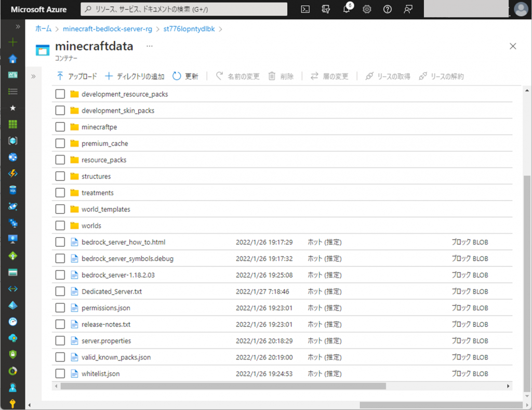Click Add directory in the toolbar
The height and width of the screenshot is (410, 532).
coord(135,76)
